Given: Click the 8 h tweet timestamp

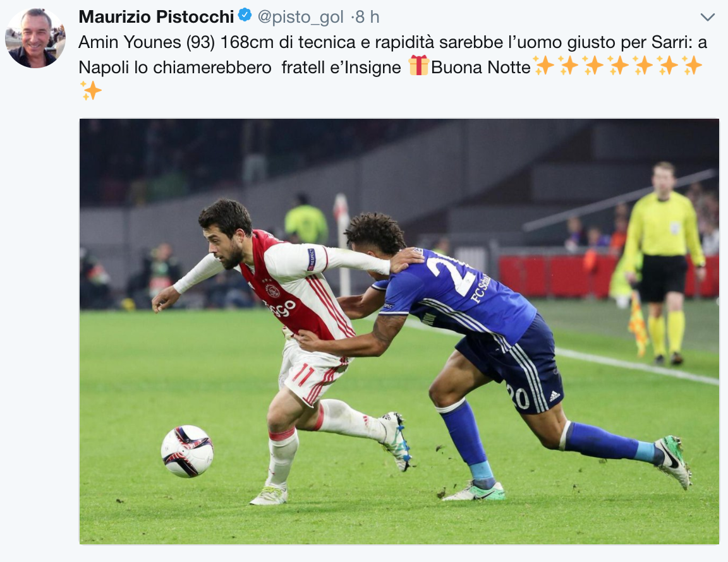Looking at the screenshot, I should point(367,17).
